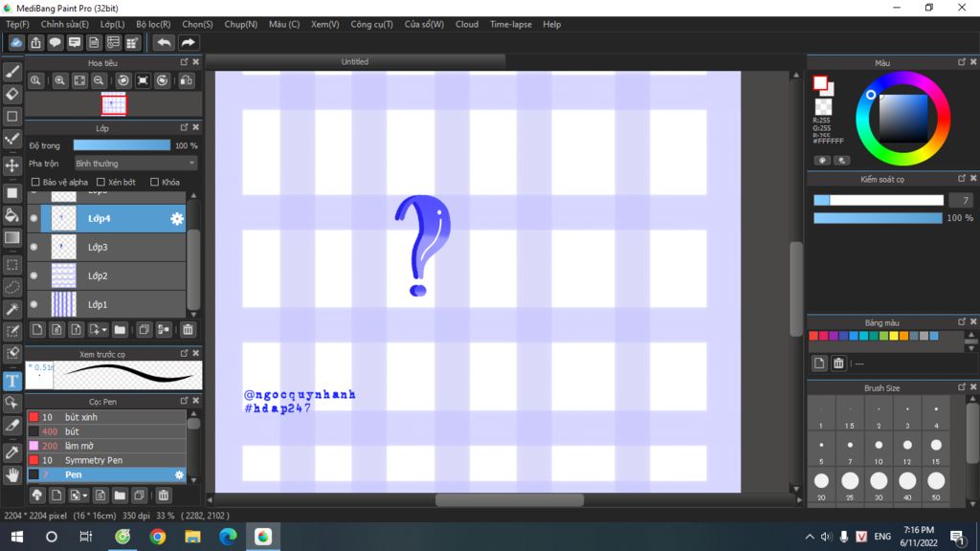Image resolution: width=980 pixels, height=551 pixels.
Task: Pick the rectangular Select tool
Action: pyautogui.click(x=11, y=264)
